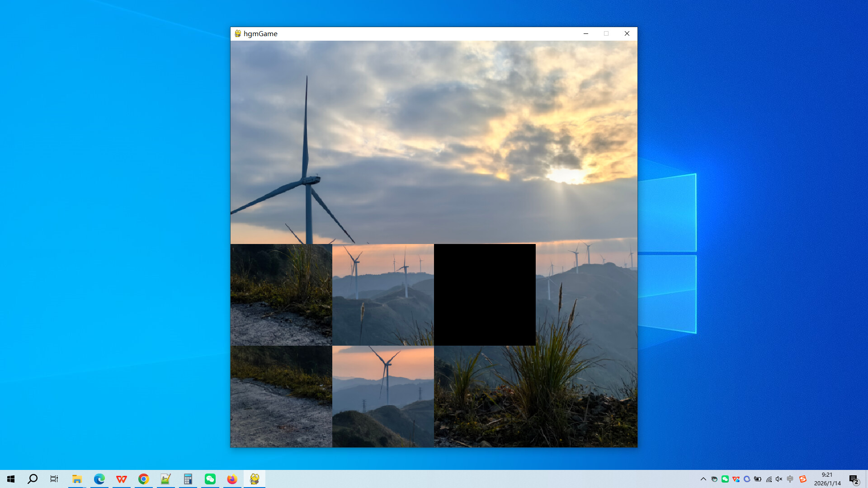Launch Firefox from the taskbar
Viewport: 868px width, 488px height.
coord(232,479)
